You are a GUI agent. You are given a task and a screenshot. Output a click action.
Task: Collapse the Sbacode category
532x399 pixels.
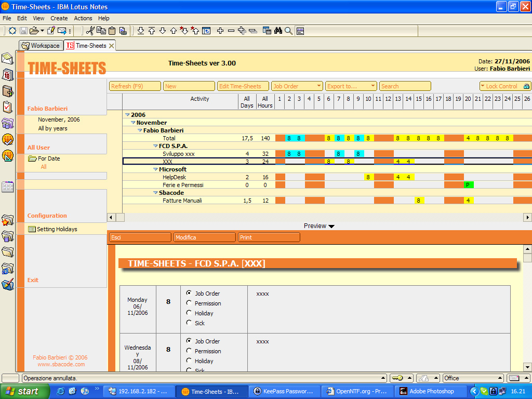(155, 193)
